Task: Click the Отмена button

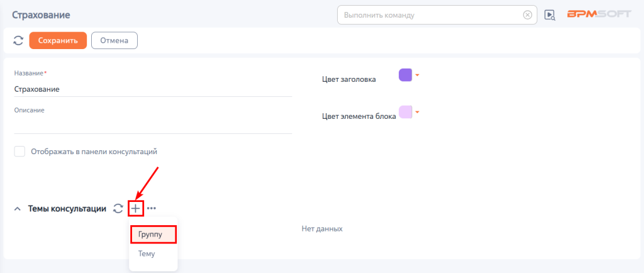Action: 114,41
